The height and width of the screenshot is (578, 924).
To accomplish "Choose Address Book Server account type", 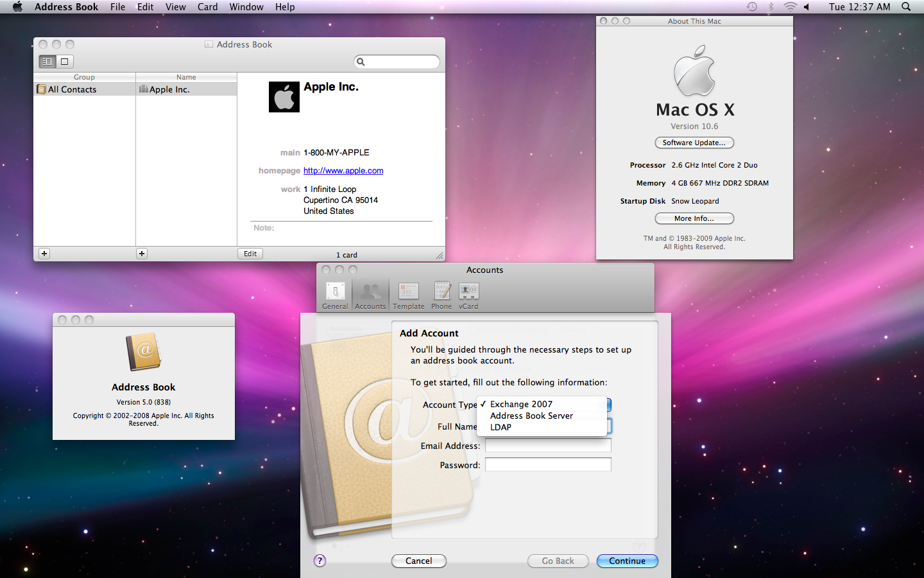I will pyautogui.click(x=542, y=416).
